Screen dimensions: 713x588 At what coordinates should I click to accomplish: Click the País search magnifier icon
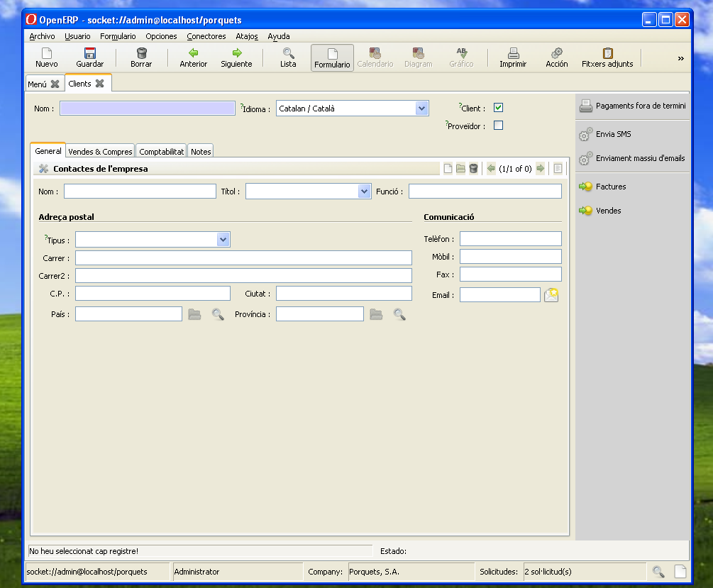coord(218,314)
